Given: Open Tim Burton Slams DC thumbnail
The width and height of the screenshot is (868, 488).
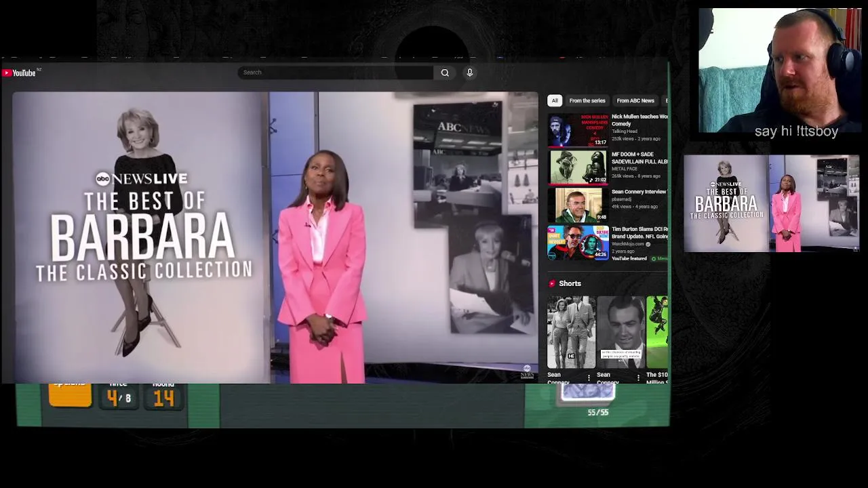Looking at the screenshot, I should point(578,243).
